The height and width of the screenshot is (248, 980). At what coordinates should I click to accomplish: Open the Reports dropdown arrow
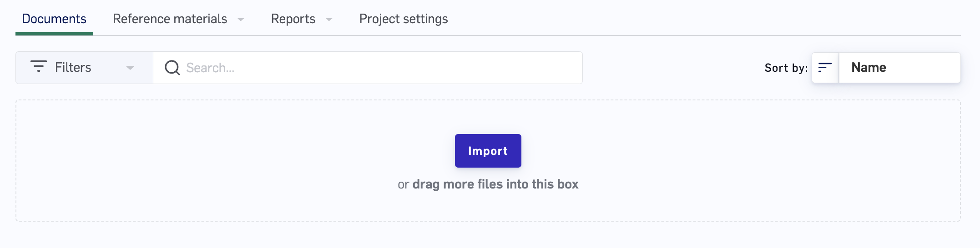pyautogui.click(x=329, y=20)
